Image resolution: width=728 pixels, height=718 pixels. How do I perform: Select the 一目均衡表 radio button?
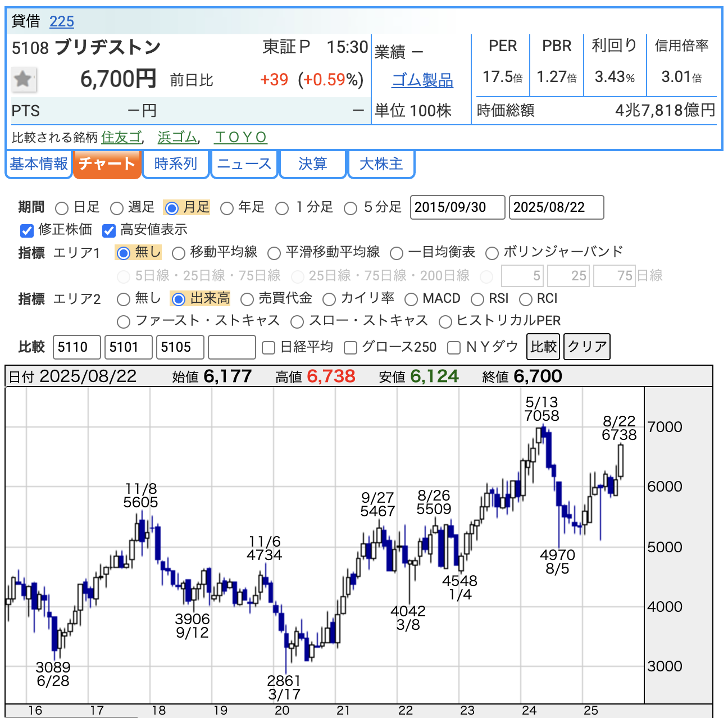(397, 253)
